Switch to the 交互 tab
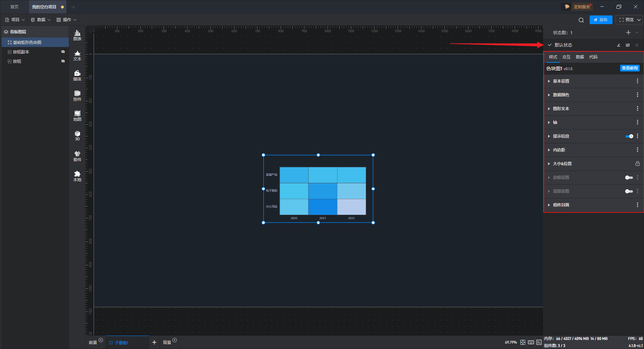 pos(566,57)
